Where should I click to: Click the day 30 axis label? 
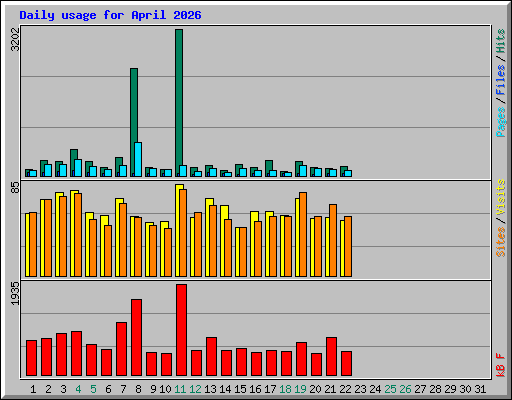tap(465, 389)
